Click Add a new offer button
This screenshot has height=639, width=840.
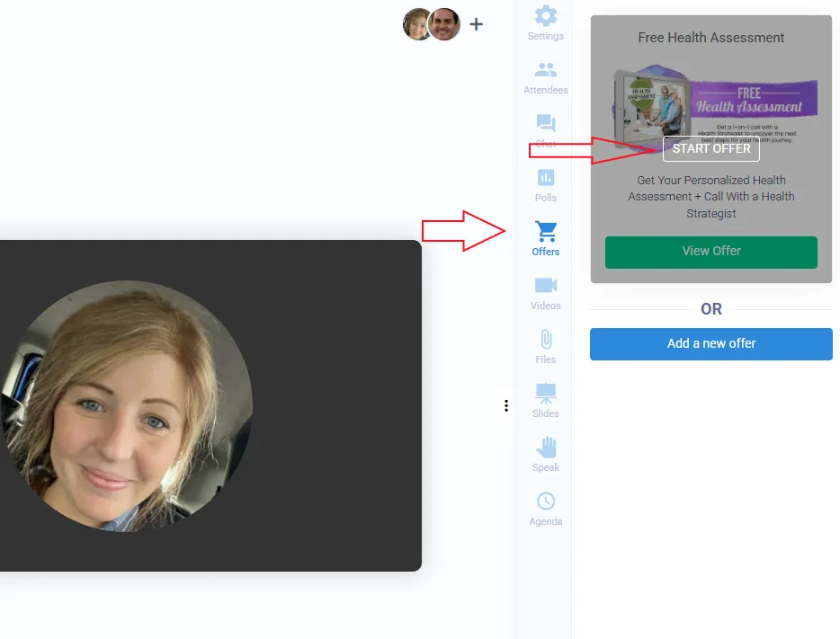(710, 343)
